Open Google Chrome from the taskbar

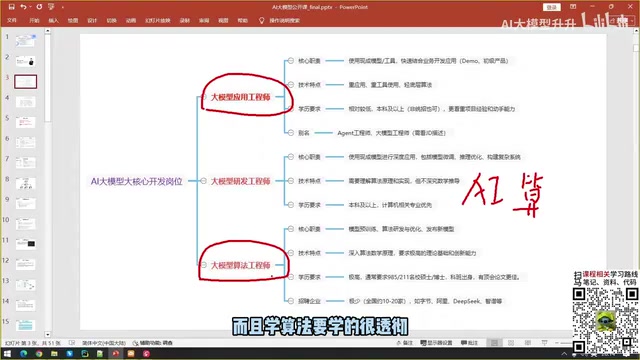tap(39, 354)
